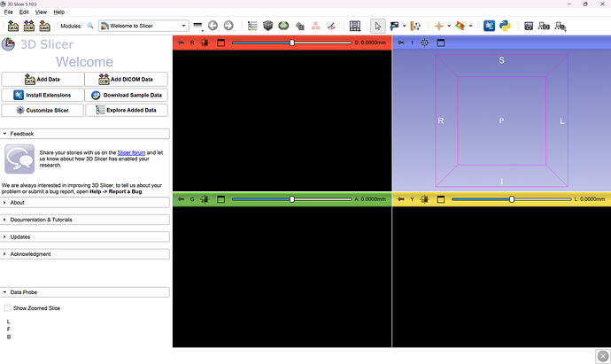Toggle the yellow slice view pin
This screenshot has width=611, height=364.
click(401, 199)
